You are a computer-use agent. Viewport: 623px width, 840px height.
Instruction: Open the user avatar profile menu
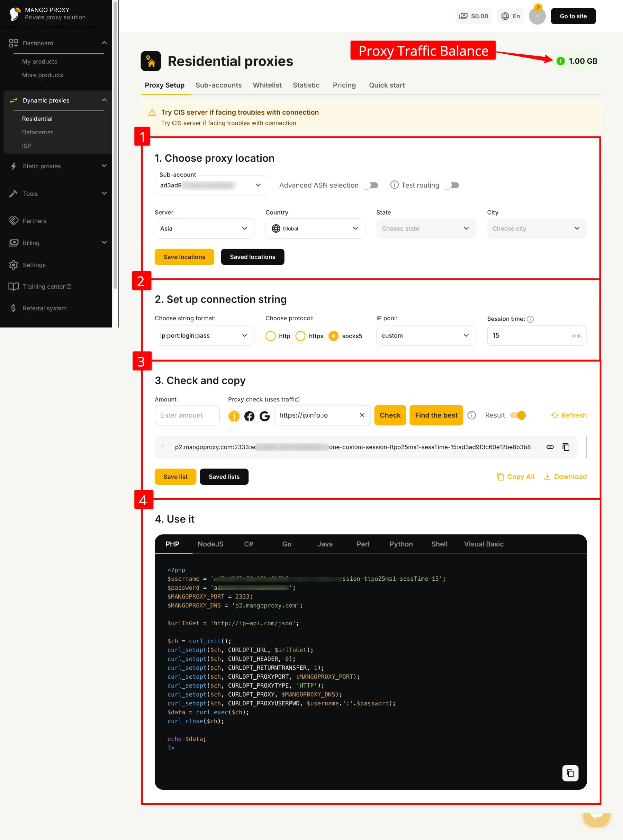[537, 16]
